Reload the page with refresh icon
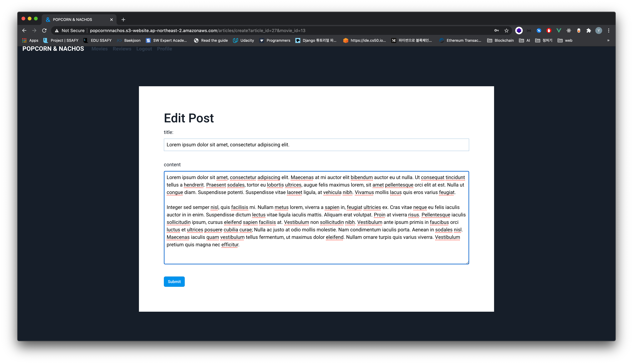 pyautogui.click(x=44, y=31)
